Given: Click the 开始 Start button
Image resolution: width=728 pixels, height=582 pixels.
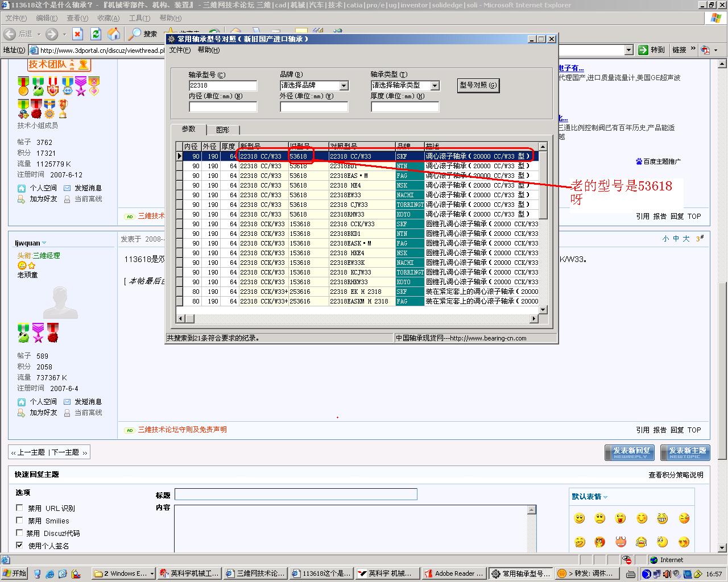Looking at the screenshot, I should point(15,573).
